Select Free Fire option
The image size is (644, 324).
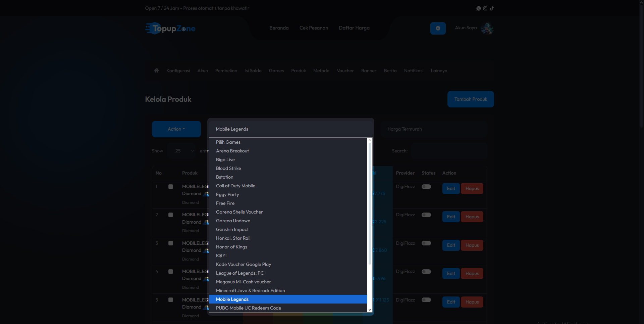point(288,203)
